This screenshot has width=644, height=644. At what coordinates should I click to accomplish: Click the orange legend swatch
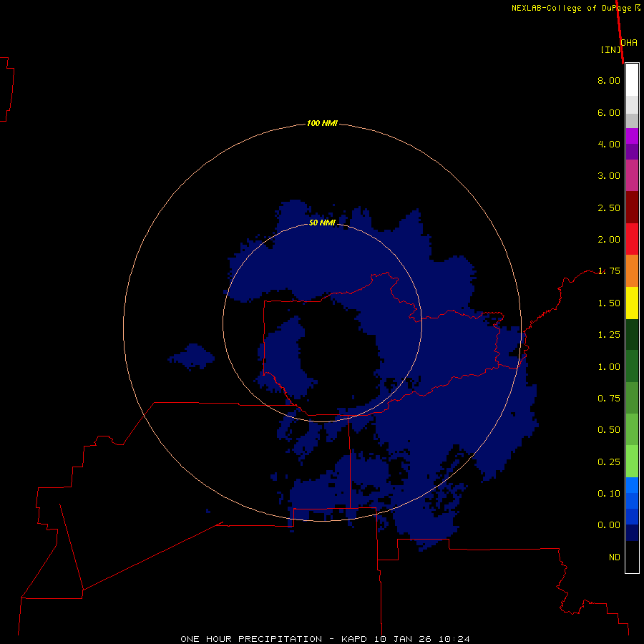tap(632, 271)
